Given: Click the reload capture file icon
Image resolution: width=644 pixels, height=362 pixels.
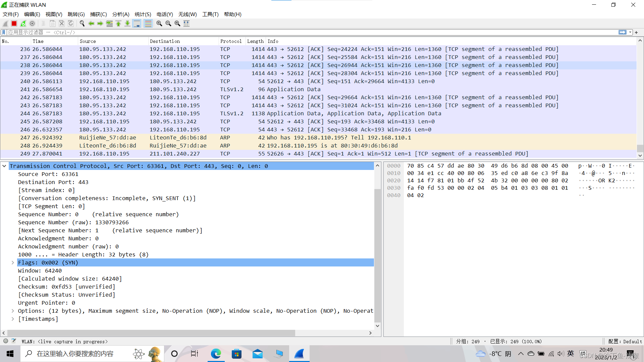Looking at the screenshot, I should 71,23.
